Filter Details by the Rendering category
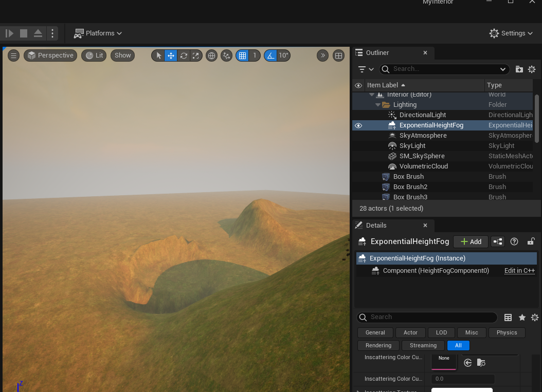Image resolution: width=542 pixels, height=392 pixels. click(378, 345)
